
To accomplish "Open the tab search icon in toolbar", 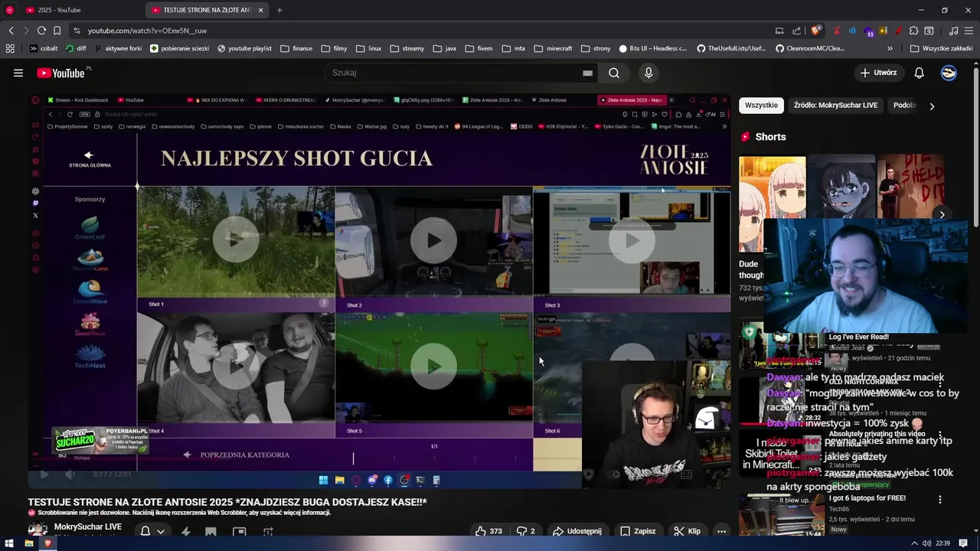I will 929,31.
